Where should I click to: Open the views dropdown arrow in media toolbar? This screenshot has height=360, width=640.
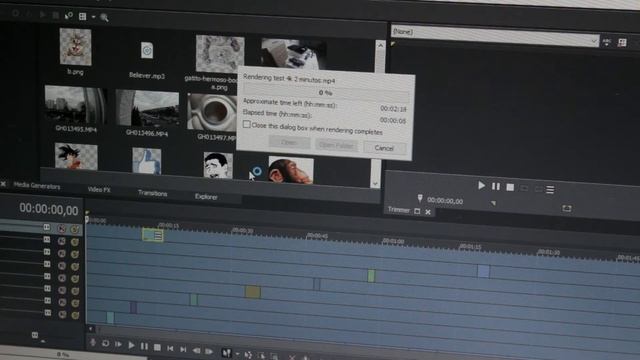tap(93, 17)
